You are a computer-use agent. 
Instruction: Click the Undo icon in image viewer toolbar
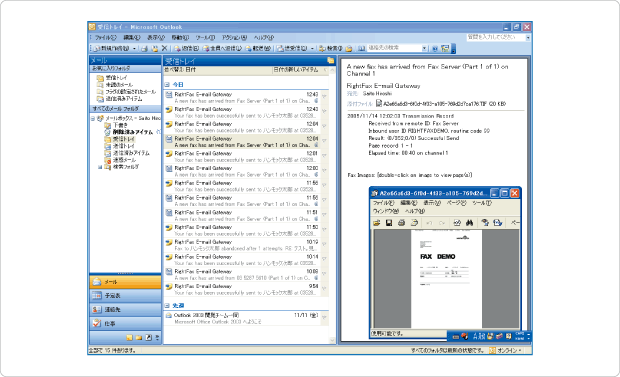click(429, 223)
